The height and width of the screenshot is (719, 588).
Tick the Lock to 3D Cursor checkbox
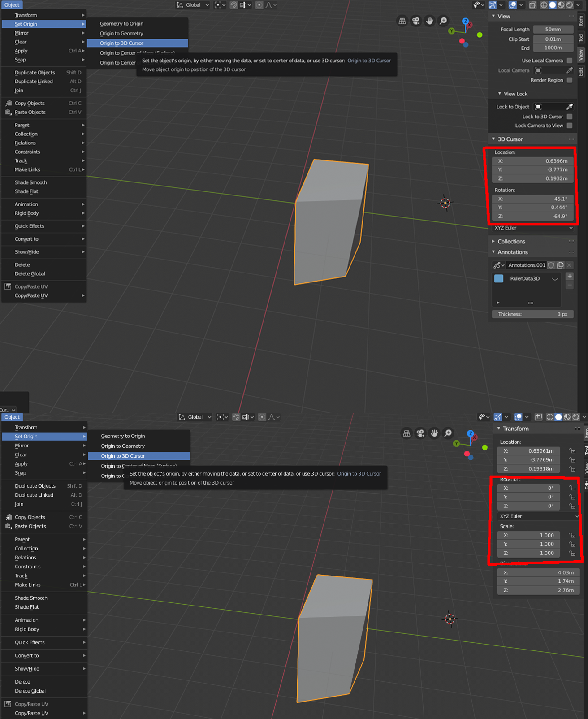(x=570, y=117)
